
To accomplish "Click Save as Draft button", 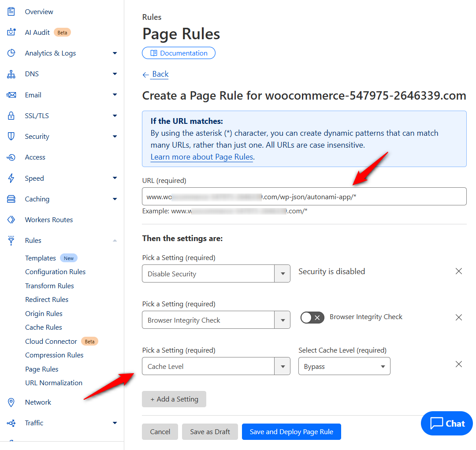I will tap(210, 431).
